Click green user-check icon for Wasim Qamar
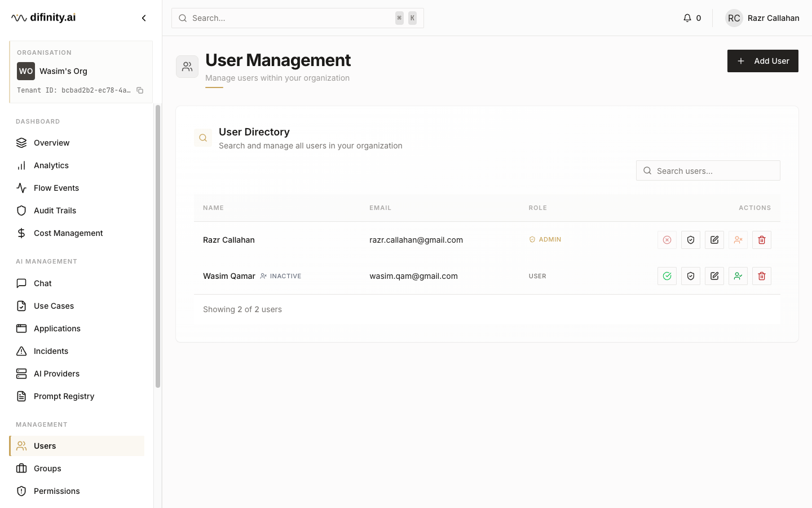This screenshot has height=508, width=812. tap(738, 276)
